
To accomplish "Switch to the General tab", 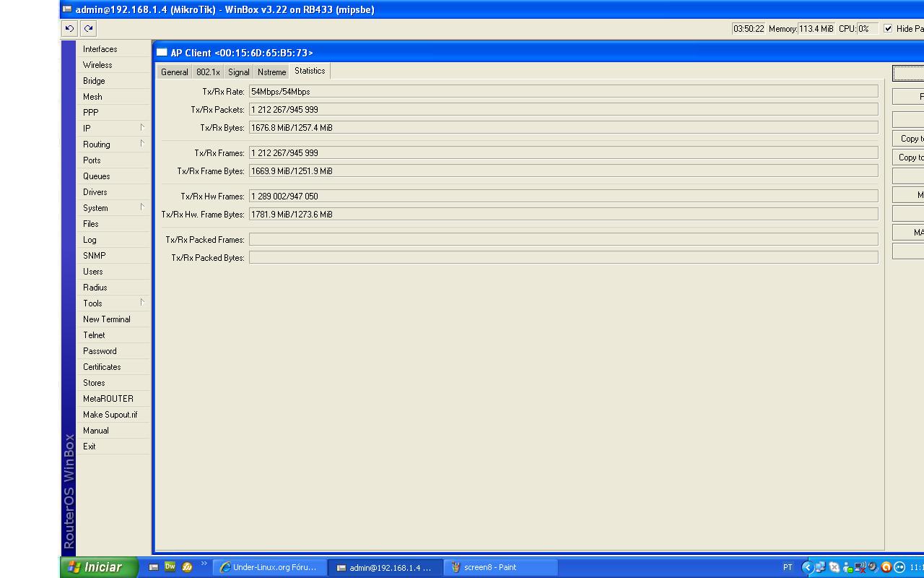I will point(175,72).
